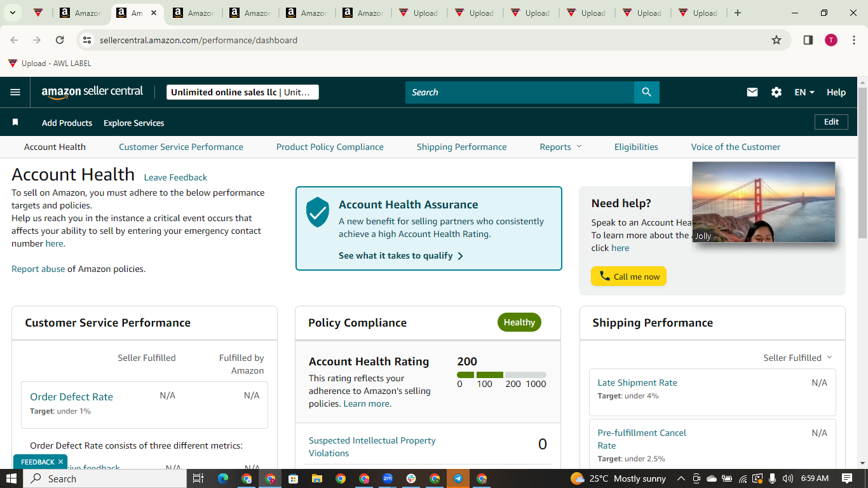Click the bookmark flag icon beside Add Products
This screenshot has width=868, height=488.
point(15,122)
